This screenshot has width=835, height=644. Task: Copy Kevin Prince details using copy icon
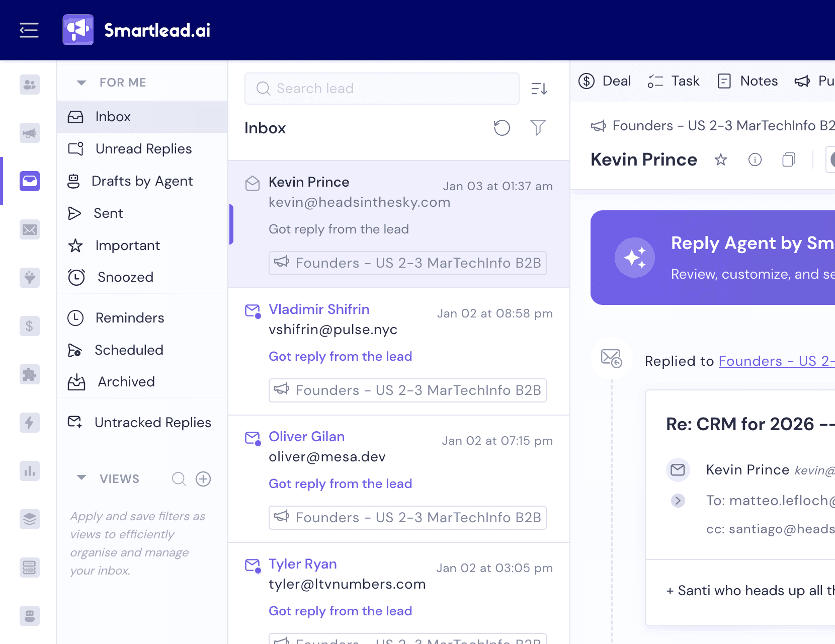(x=789, y=159)
